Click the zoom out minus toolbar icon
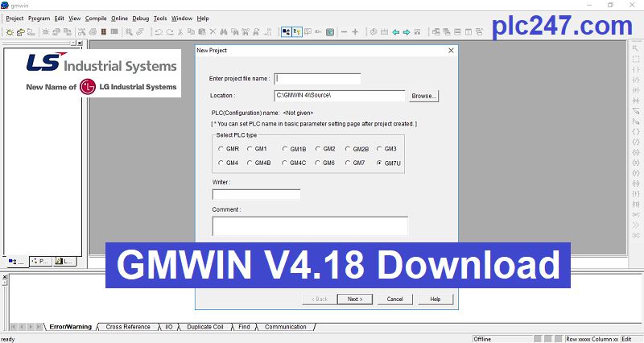The height and width of the screenshot is (343, 644). [x=345, y=32]
